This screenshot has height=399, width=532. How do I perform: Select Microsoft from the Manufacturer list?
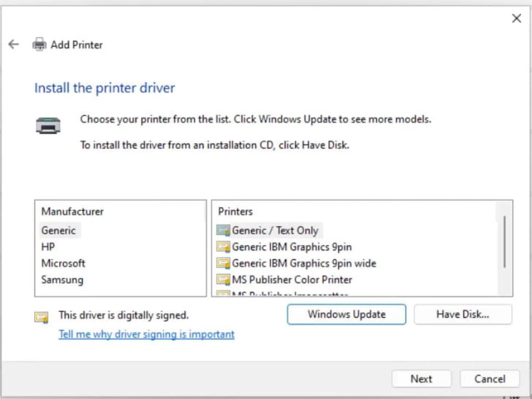(63, 263)
